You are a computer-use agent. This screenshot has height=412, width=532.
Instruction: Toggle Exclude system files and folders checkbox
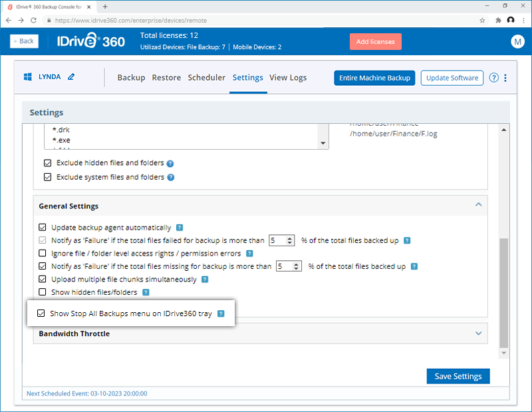47,177
